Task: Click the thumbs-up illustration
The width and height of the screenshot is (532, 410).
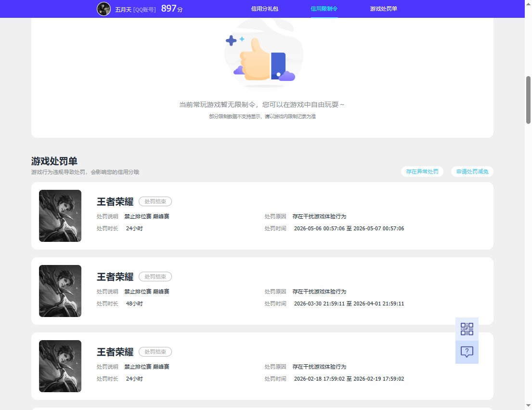Action: [x=264, y=54]
